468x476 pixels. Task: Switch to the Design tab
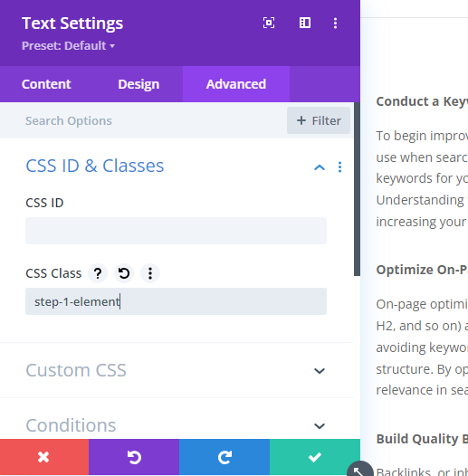(138, 84)
